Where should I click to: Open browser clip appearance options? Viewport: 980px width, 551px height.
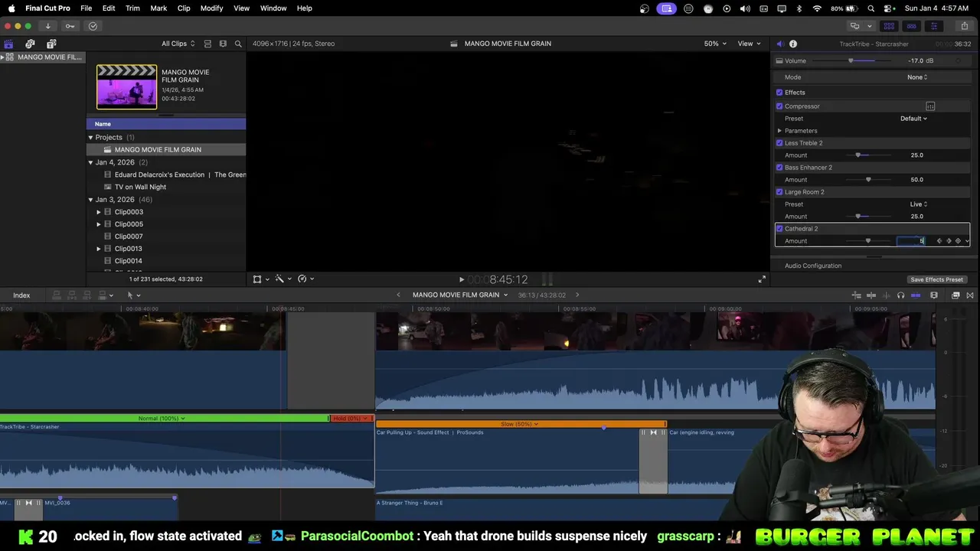223,44
